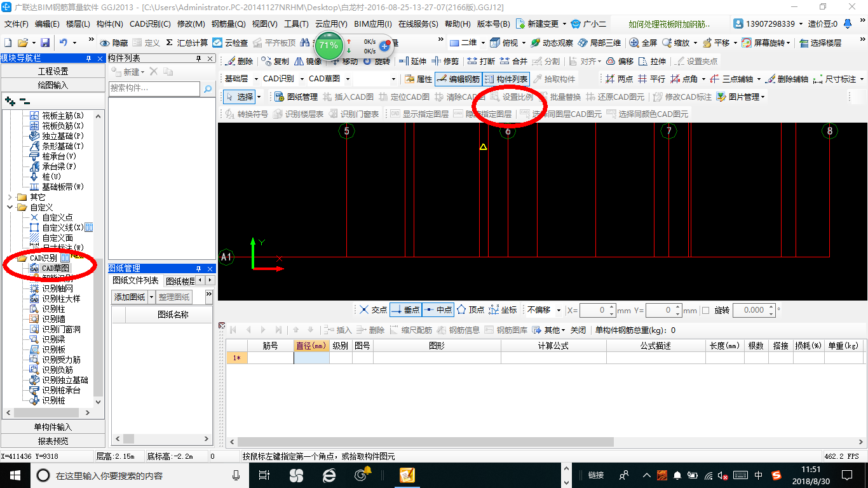Switch to 图纸文件列表 tab
The image size is (868, 488).
tap(135, 281)
